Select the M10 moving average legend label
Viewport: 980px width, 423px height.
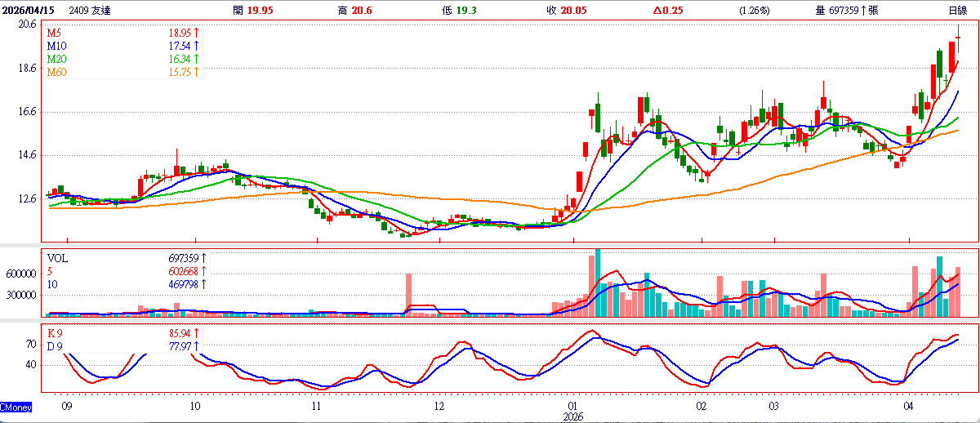(56, 47)
